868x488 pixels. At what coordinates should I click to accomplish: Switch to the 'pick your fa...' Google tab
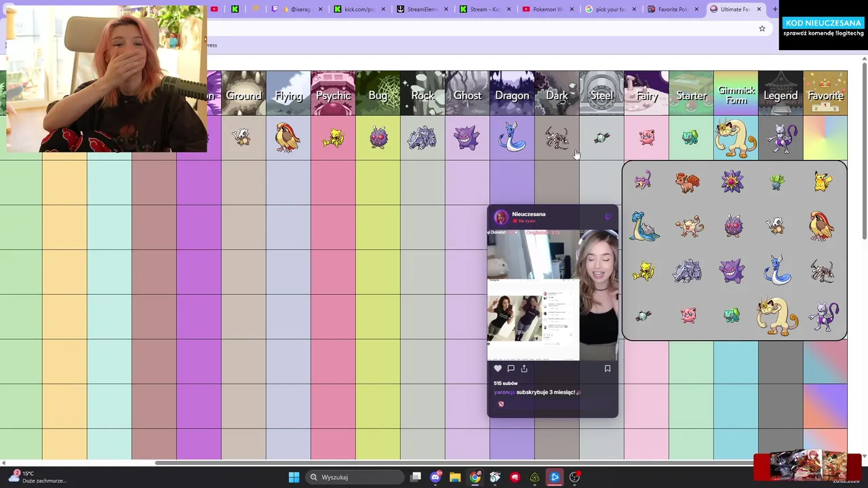click(x=610, y=9)
